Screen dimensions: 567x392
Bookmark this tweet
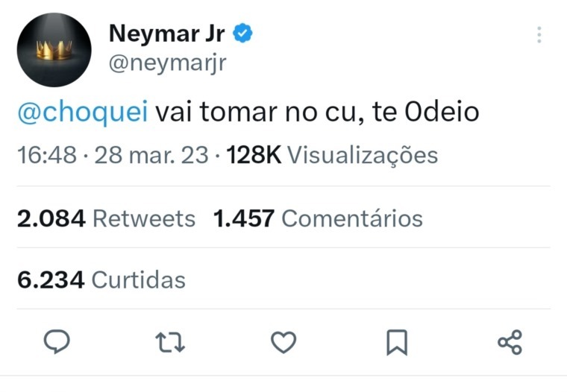tap(397, 342)
